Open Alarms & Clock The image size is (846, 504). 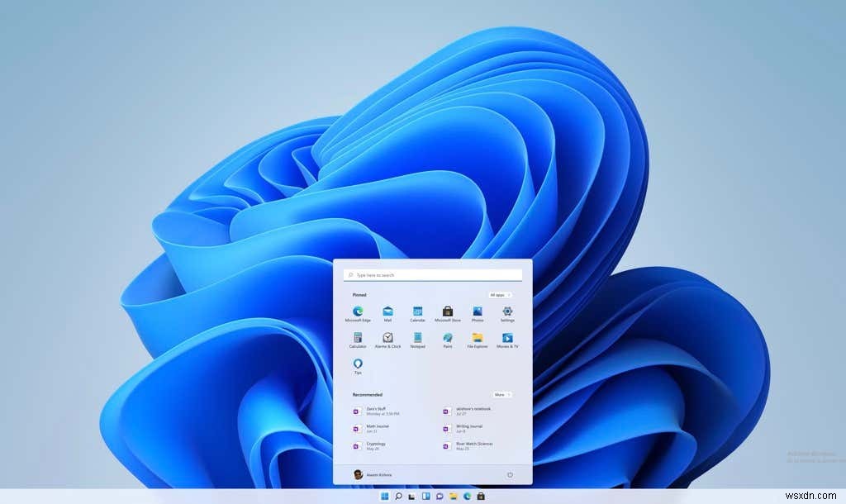[387, 339]
